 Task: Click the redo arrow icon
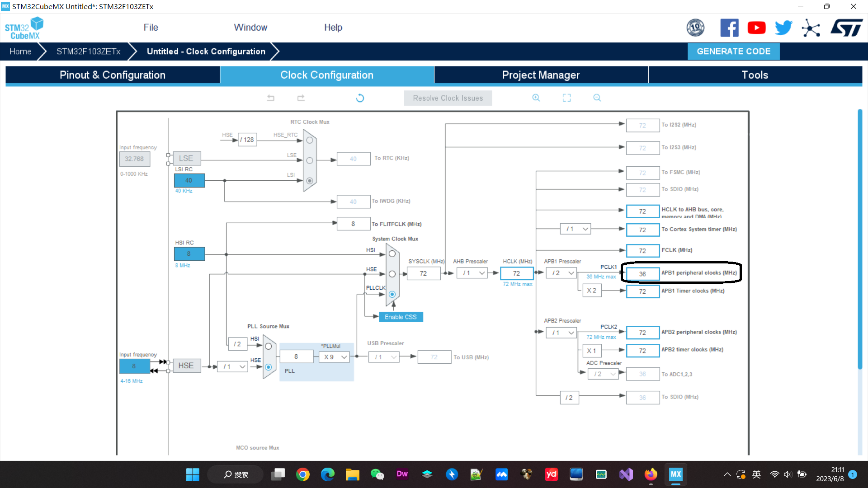pos(301,98)
